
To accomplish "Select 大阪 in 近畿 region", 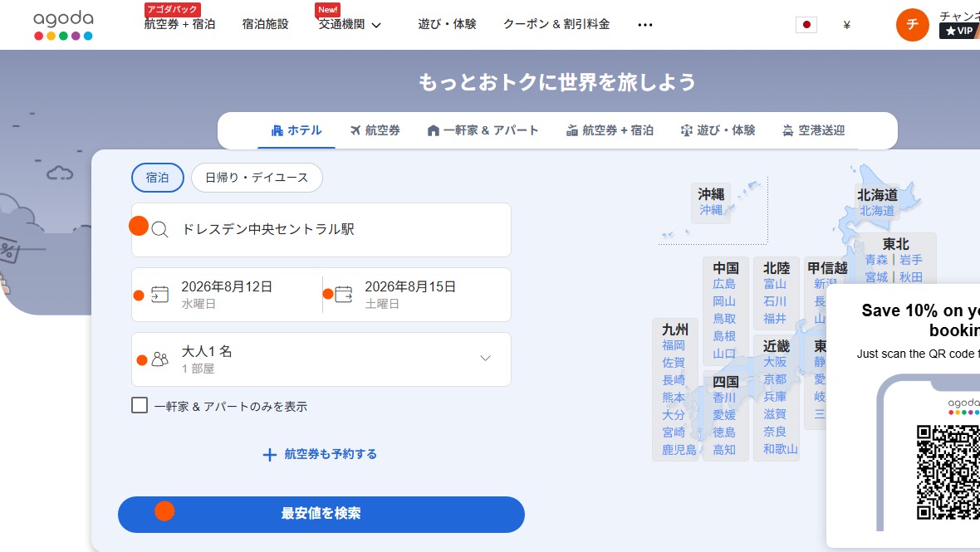I will point(775,362).
